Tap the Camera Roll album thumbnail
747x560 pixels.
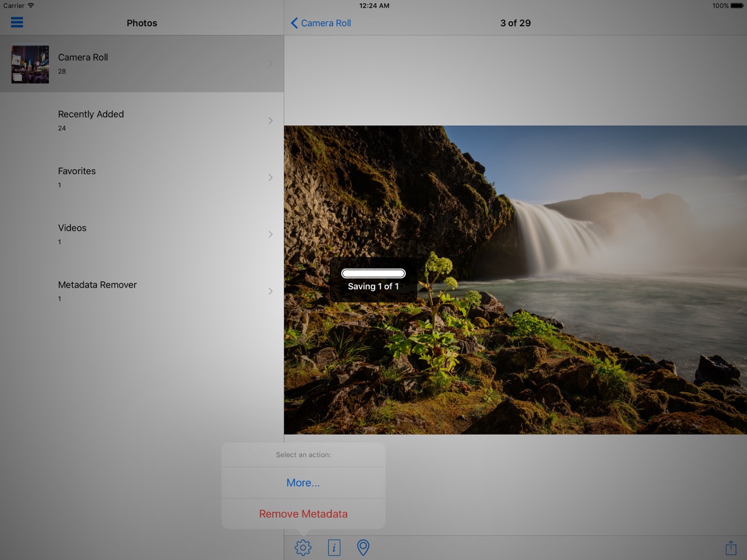(x=30, y=64)
